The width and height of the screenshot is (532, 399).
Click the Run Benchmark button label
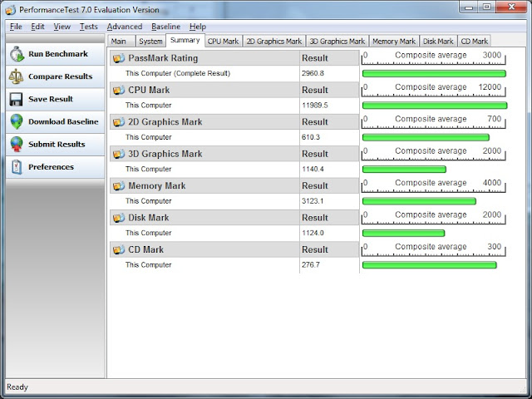[x=58, y=54]
